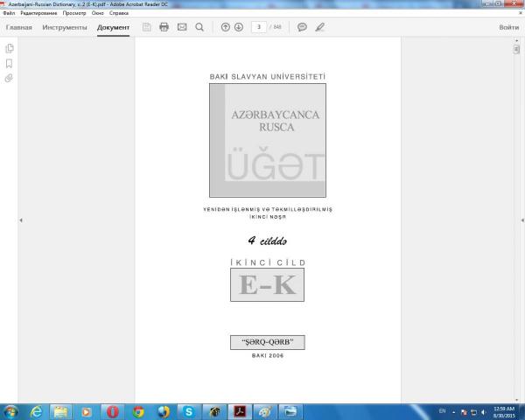The width and height of the screenshot is (525, 420).
Task: Print the document using printer icon
Action: click(x=164, y=27)
